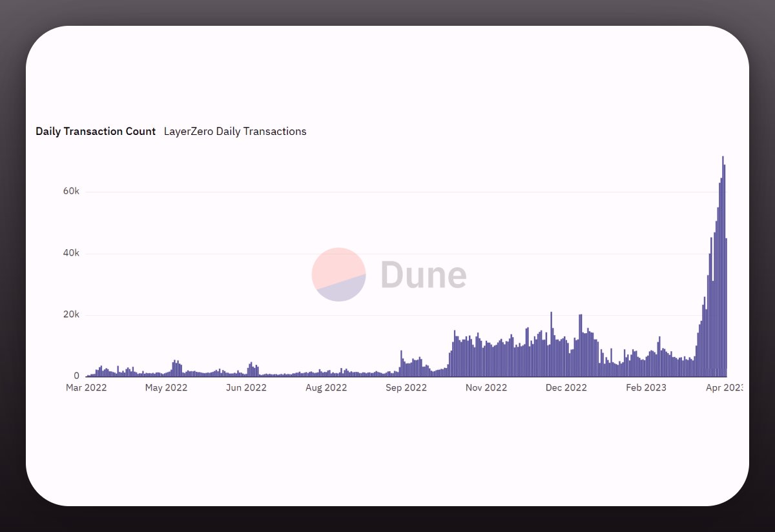Select the spike bar above 20k in December 2022
The width and height of the screenshot is (775, 532).
pyautogui.click(x=550, y=336)
